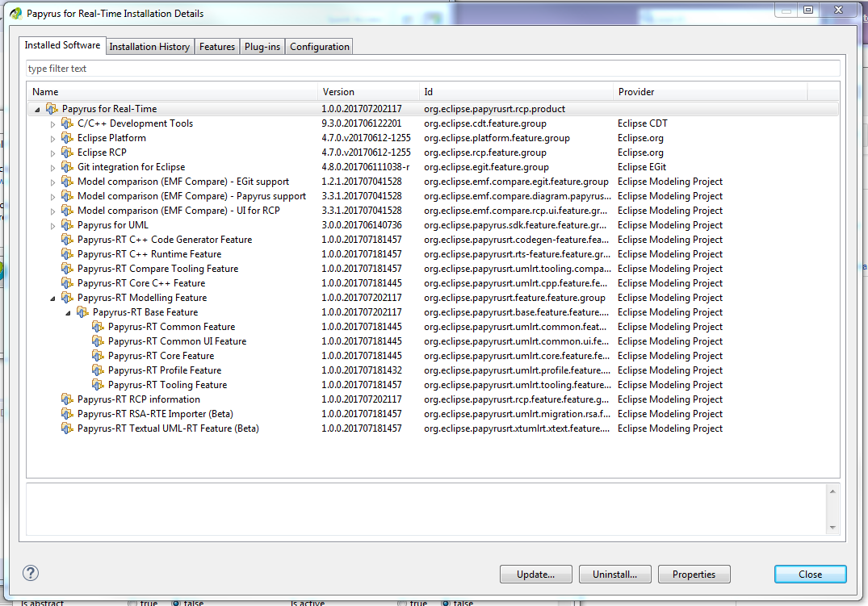Click the Papyrus-RT Core Feature icon

pyautogui.click(x=98, y=355)
